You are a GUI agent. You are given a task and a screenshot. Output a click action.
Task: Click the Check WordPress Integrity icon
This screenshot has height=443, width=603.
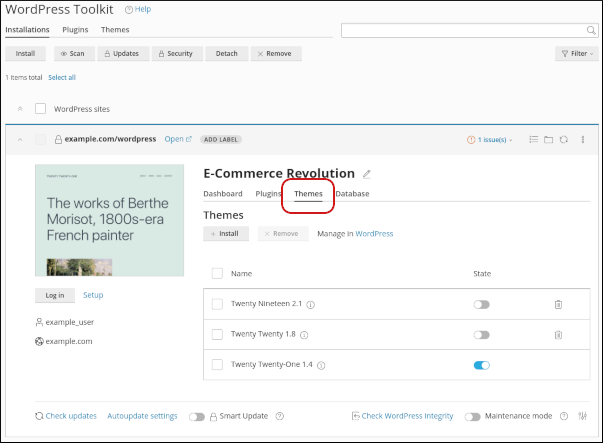[x=355, y=416]
